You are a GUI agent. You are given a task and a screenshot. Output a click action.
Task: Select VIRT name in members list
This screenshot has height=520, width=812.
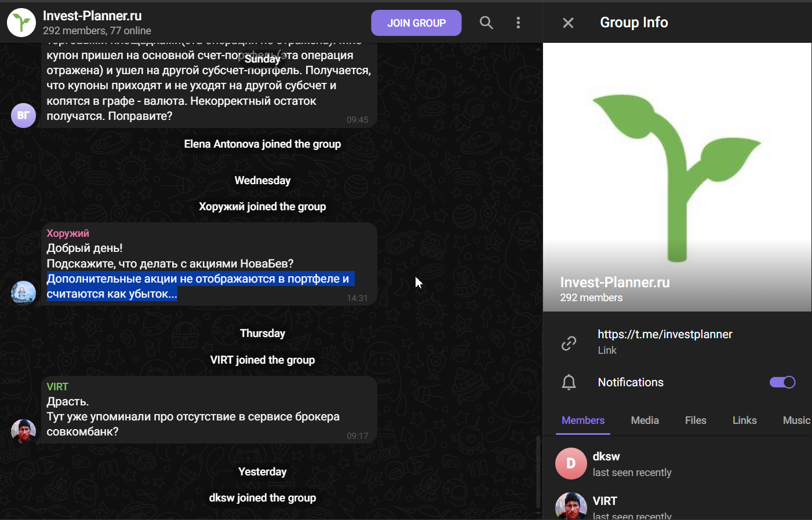tap(605, 501)
